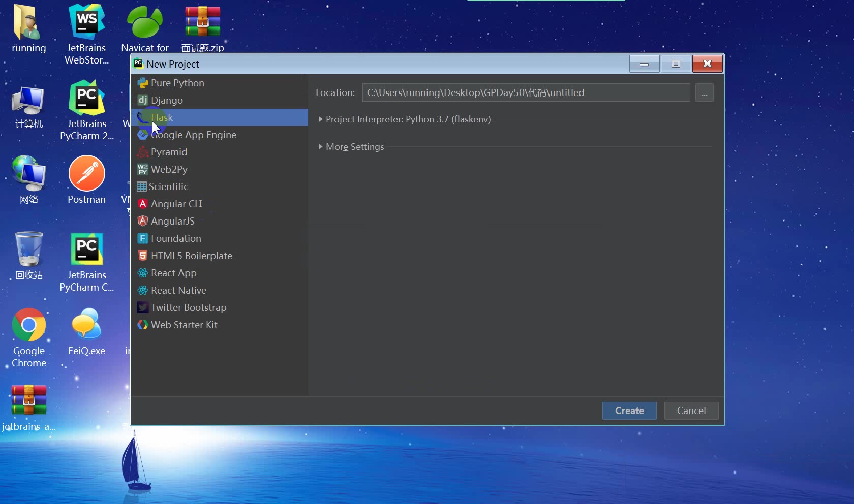Viewport: 854px width, 504px height.
Task: Expand the Project Interpreter section
Action: [x=321, y=119]
